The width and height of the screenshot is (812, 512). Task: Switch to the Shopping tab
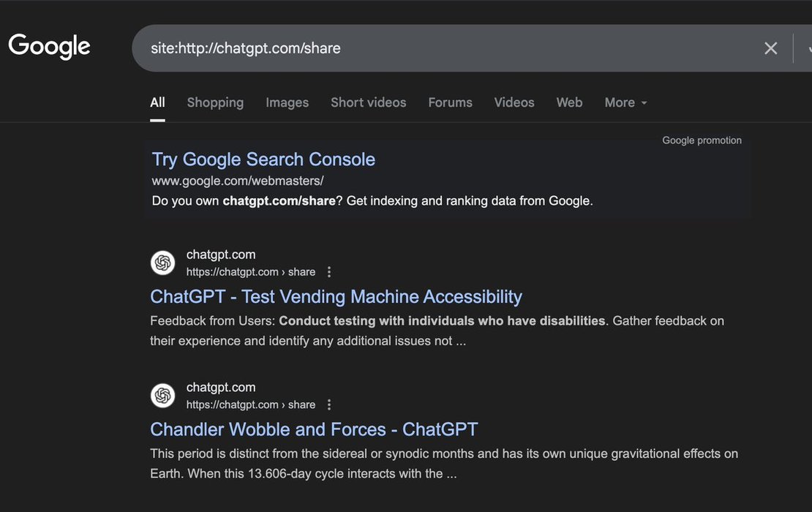pos(215,102)
